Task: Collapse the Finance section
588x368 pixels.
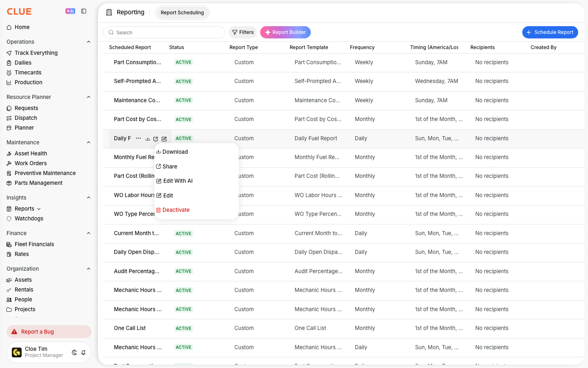Action: pyautogui.click(x=89, y=233)
